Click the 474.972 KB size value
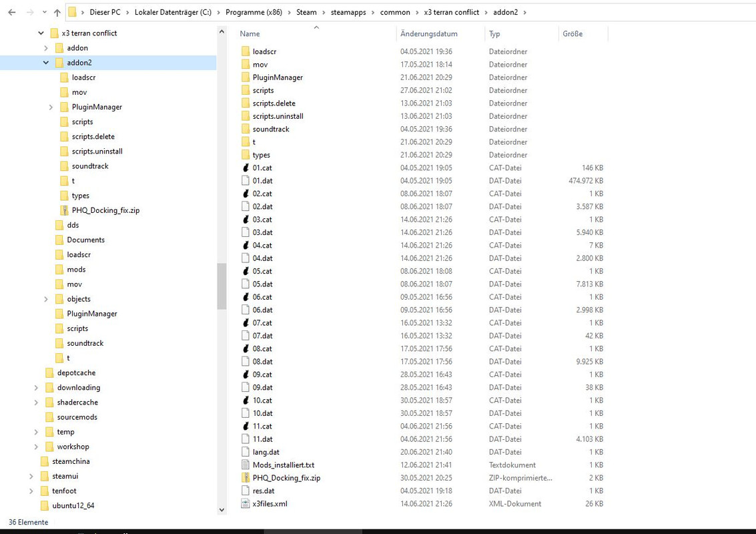Image resolution: width=756 pixels, height=534 pixels. 586,180
